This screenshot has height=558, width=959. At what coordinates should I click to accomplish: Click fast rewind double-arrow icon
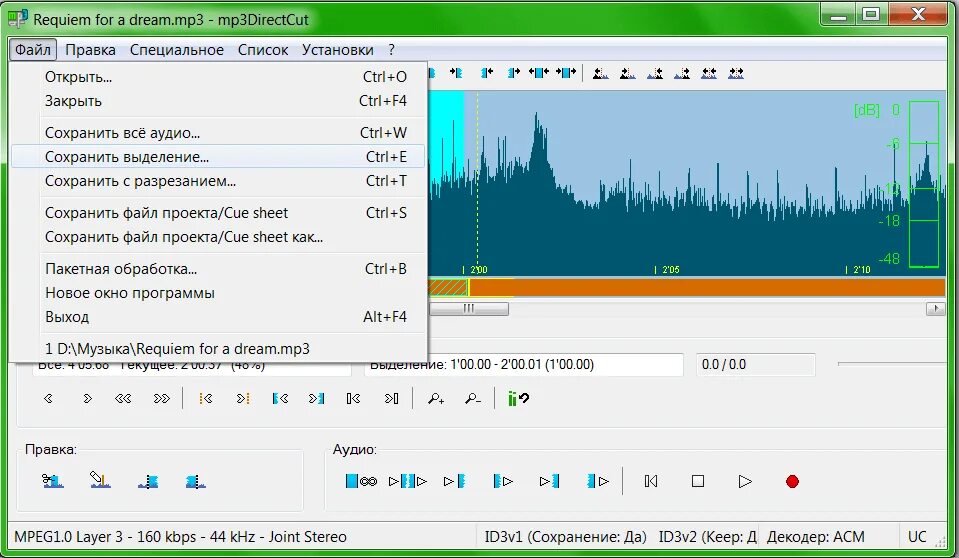[x=123, y=398]
